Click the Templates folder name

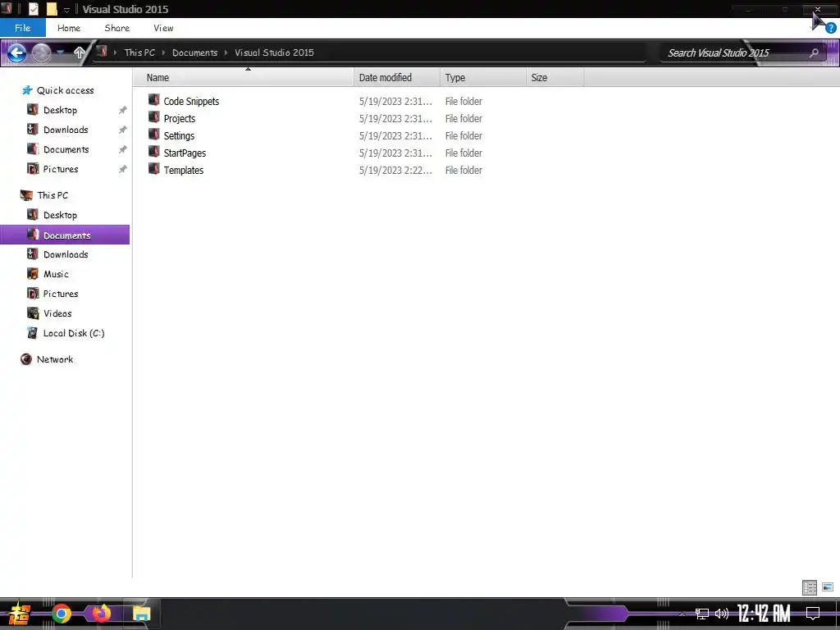183,170
